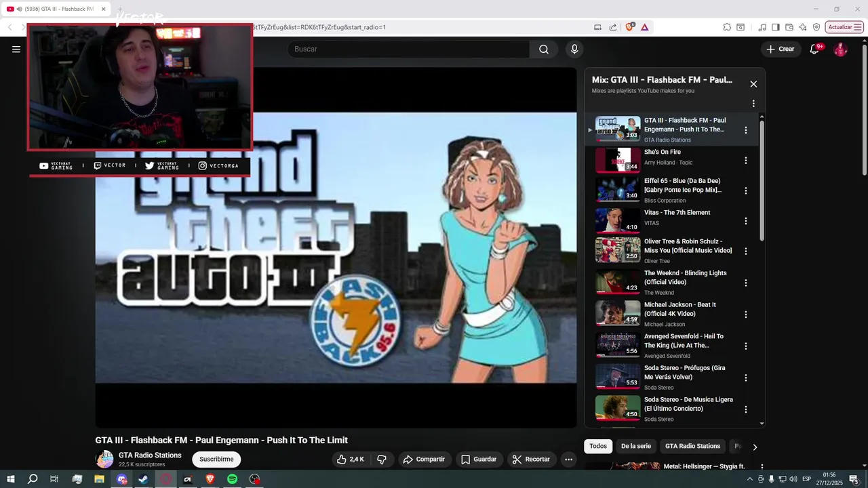Like the video with thumbs up
868x488 pixels.
pyautogui.click(x=351, y=460)
